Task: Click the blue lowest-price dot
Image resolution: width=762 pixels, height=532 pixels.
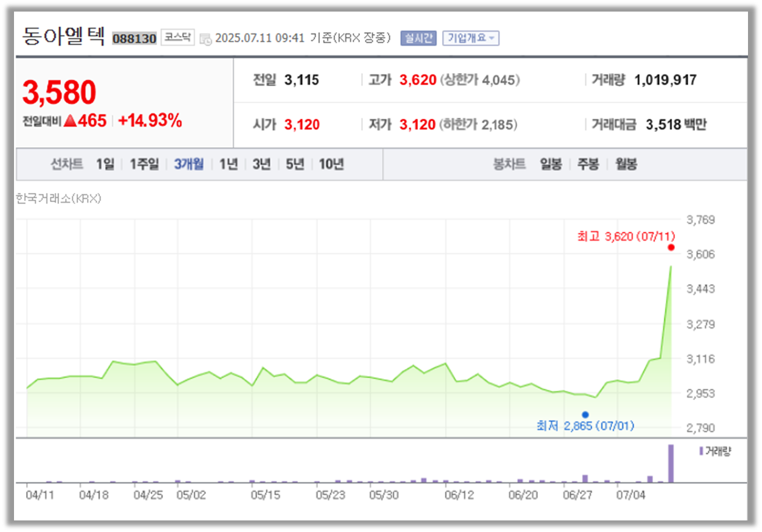Action: click(585, 415)
